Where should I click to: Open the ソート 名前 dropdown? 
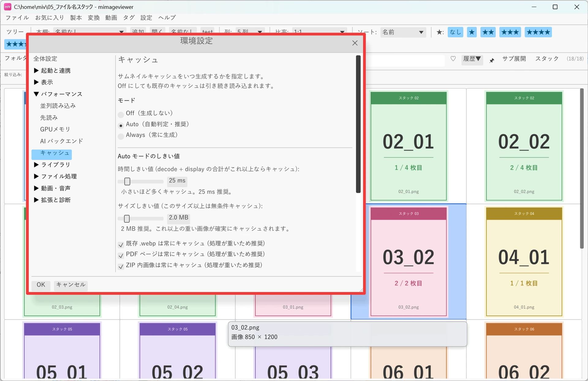pyautogui.click(x=403, y=32)
